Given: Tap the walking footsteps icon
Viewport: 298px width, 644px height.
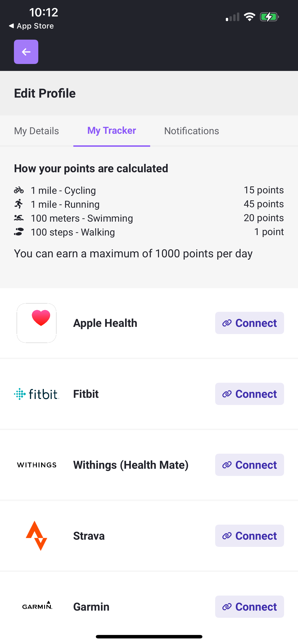Looking at the screenshot, I should 19,232.
